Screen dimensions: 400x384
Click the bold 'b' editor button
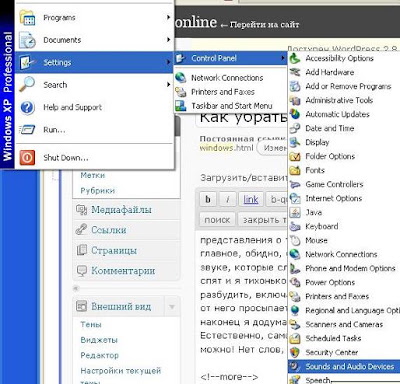tap(208, 199)
